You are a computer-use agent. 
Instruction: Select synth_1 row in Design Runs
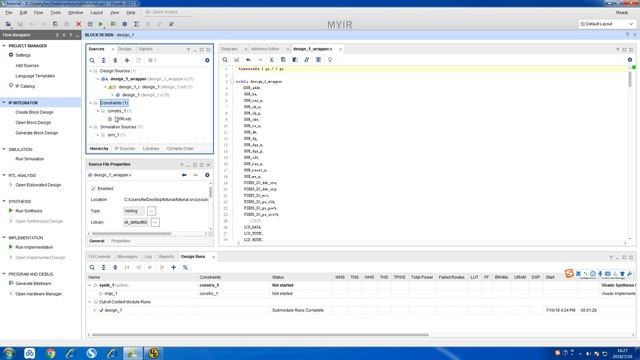[x=361, y=285]
